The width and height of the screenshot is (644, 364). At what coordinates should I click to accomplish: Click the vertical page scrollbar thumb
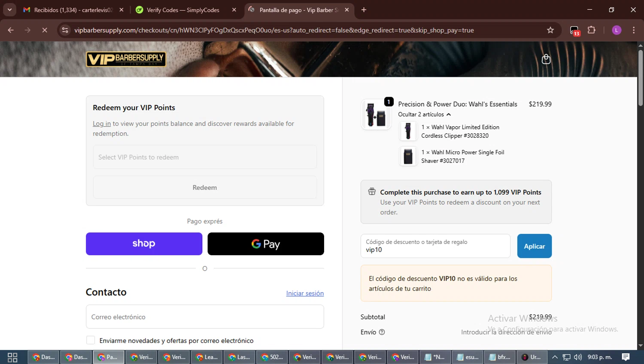pos(640,78)
